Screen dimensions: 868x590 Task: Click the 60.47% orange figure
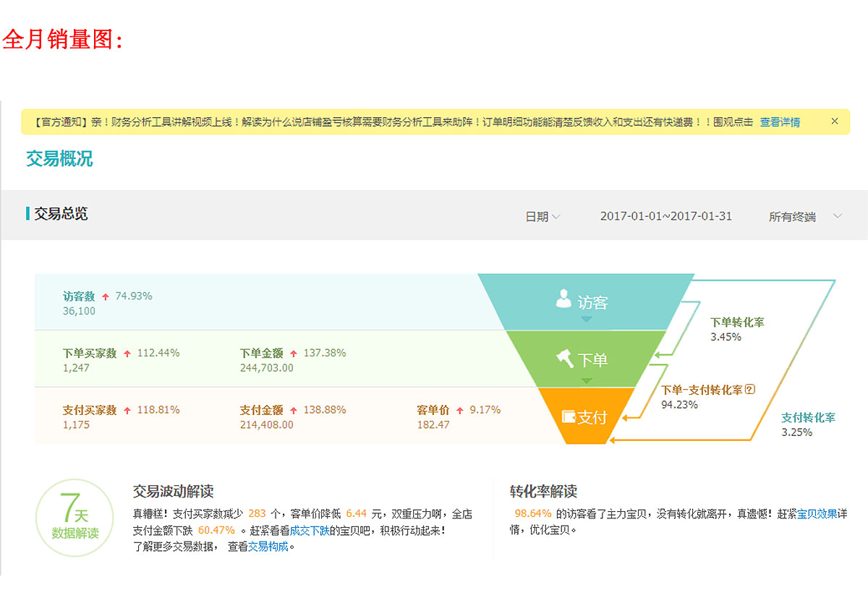pos(216,530)
